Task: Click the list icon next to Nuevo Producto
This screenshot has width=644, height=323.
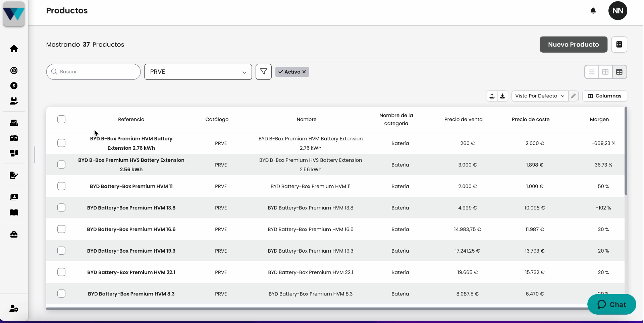Action: (619, 45)
